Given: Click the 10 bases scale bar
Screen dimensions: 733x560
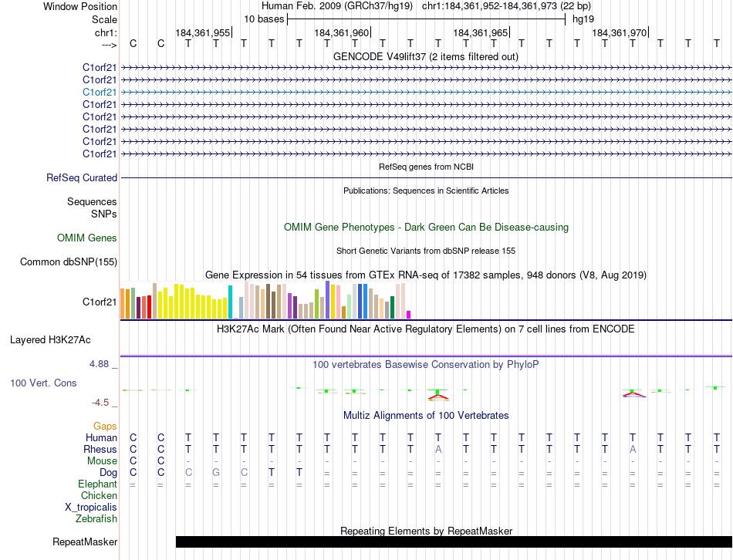Looking at the screenshot, I should click(426, 19).
